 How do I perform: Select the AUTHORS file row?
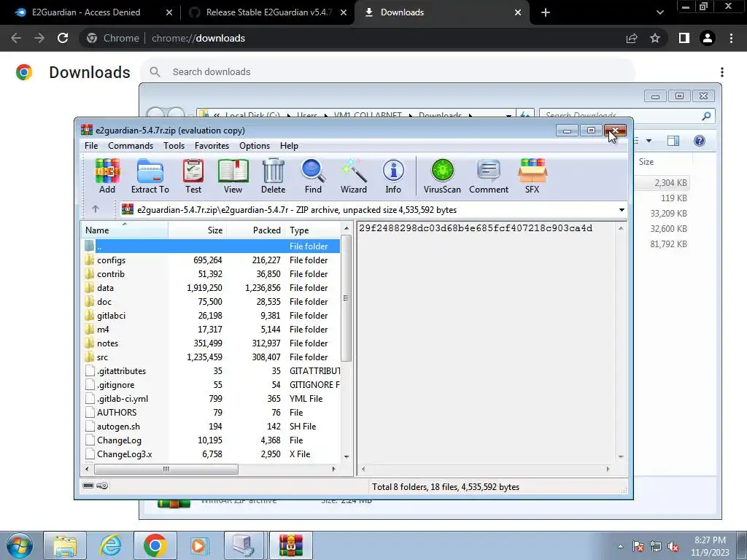211,413
